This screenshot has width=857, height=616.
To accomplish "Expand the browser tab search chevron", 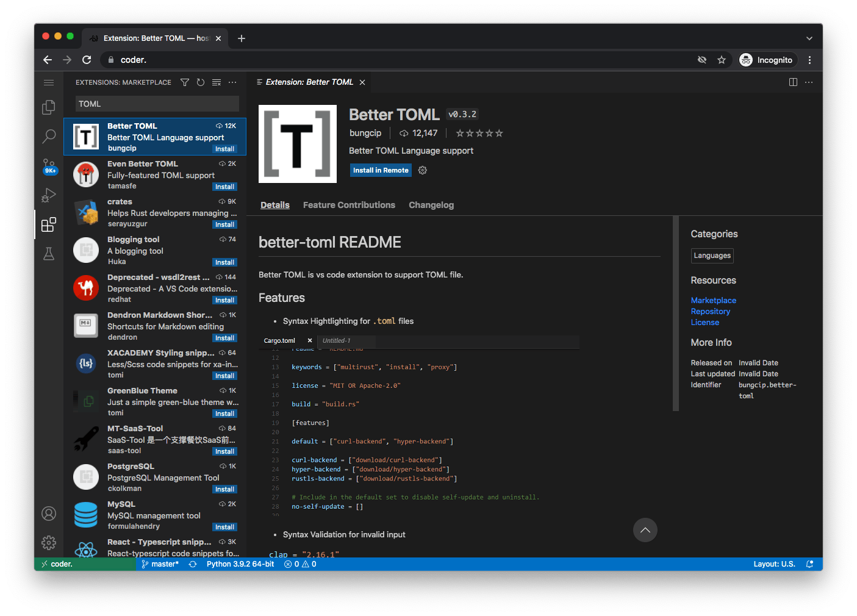I will coord(809,38).
